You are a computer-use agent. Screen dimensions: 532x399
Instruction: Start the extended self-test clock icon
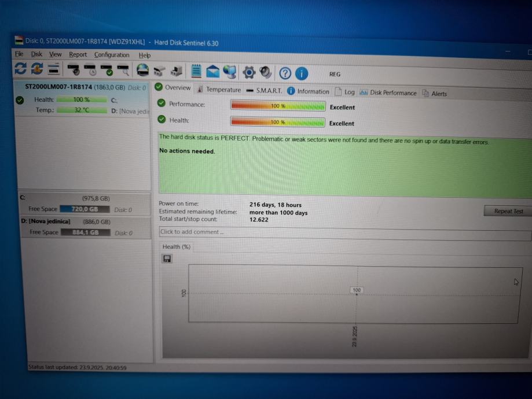[90, 70]
